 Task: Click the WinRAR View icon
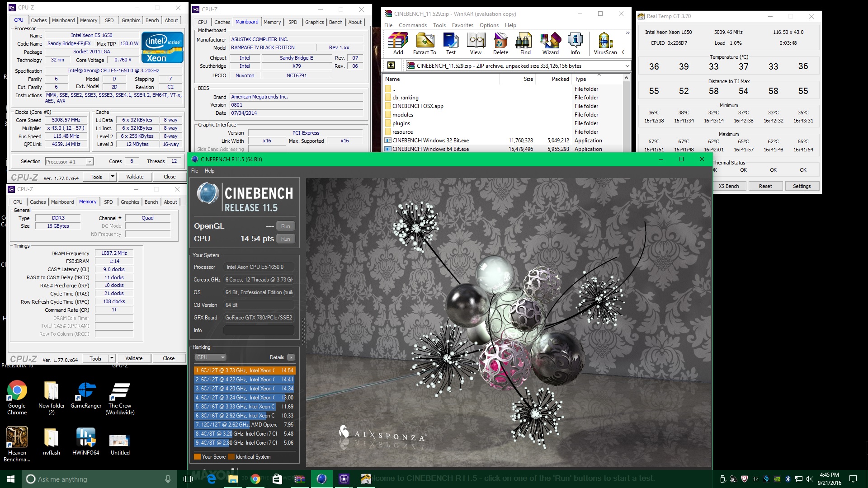coord(476,44)
